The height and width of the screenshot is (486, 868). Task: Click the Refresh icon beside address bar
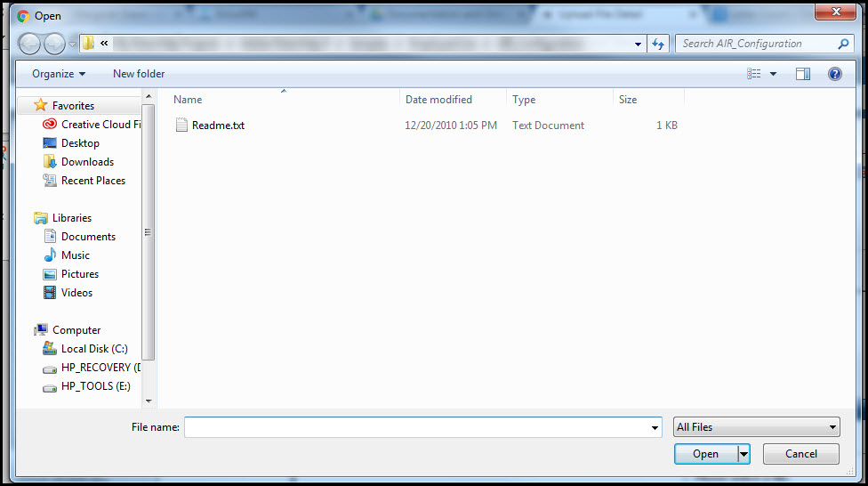pyautogui.click(x=659, y=44)
